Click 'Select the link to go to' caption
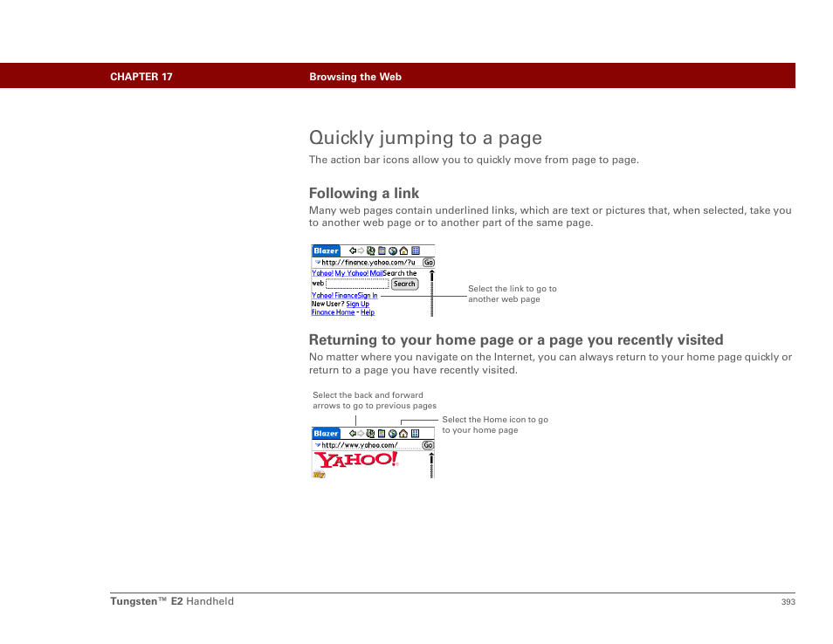 click(513, 289)
